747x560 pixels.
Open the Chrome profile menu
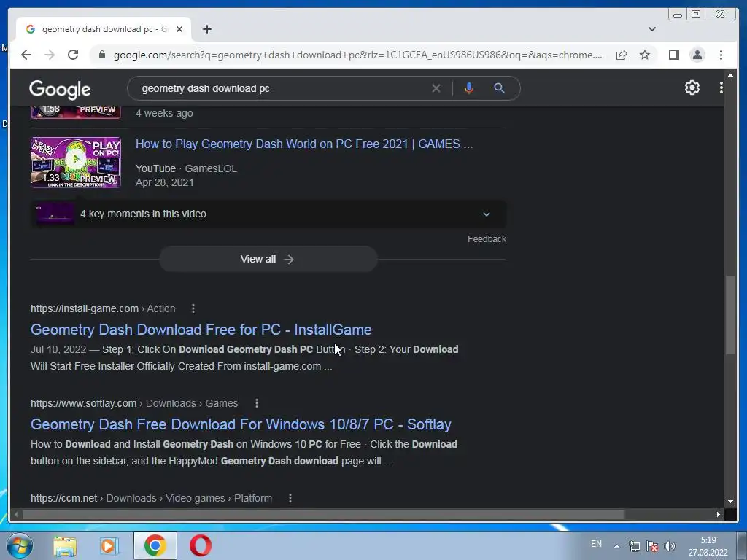click(697, 55)
